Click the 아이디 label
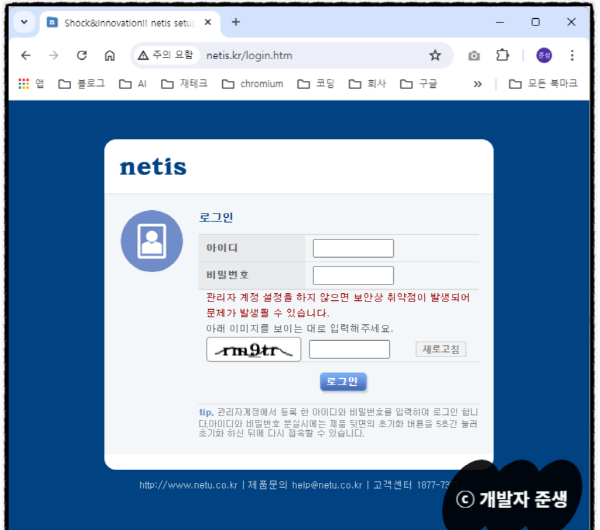Image resolution: width=600 pixels, height=530 pixels. (222, 248)
